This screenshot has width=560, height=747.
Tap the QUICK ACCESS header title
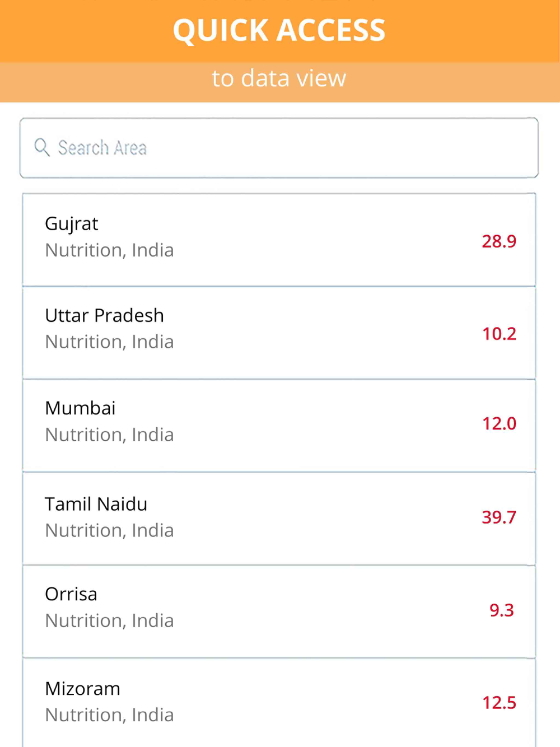[279, 30]
